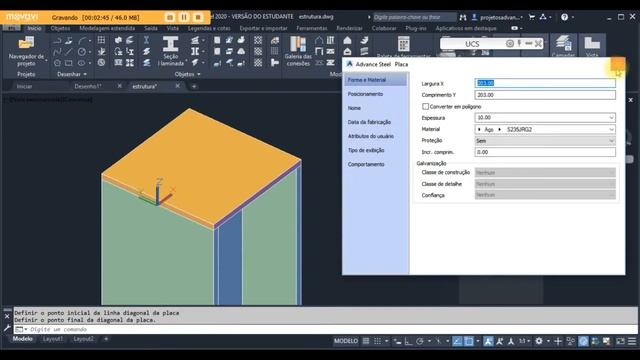Open the Galeria das conexões
This screenshot has height=360, width=640.
click(x=298, y=51)
